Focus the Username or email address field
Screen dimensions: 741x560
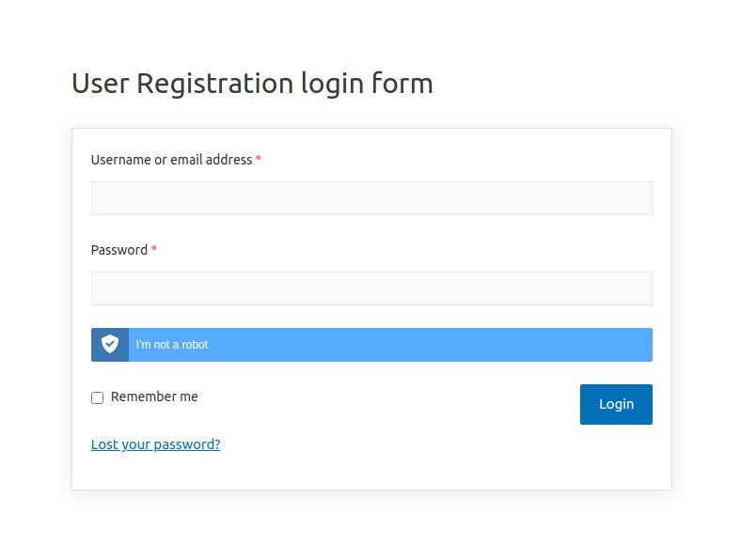click(x=371, y=198)
